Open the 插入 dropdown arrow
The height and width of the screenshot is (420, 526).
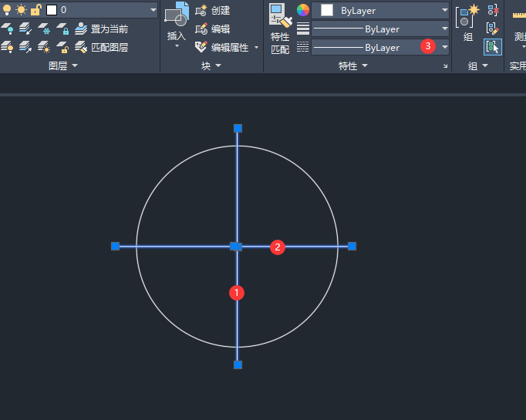pos(177,46)
